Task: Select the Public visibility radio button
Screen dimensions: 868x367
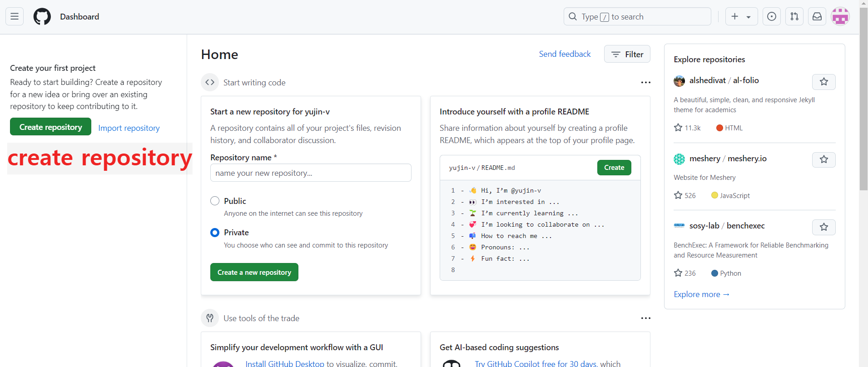Action: [x=215, y=201]
